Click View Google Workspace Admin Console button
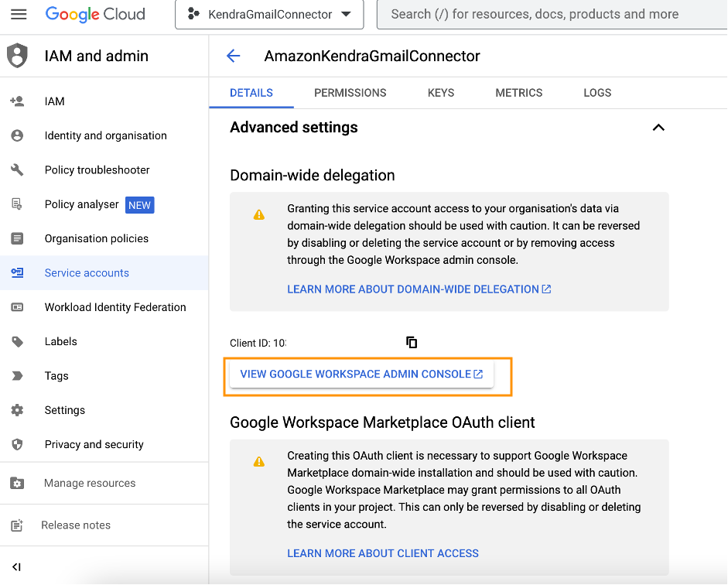The width and height of the screenshot is (728, 585). (x=361, y=375)
